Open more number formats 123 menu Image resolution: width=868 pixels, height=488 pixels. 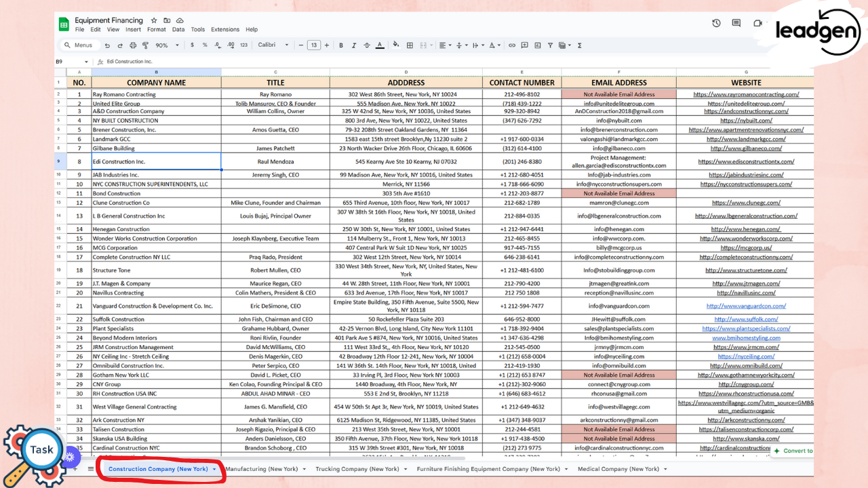click(x=244, y=45)
